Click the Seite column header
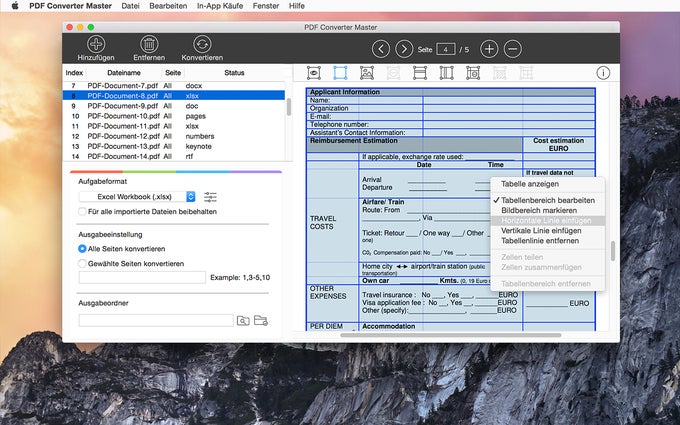Image resolution: width=680 pixels, height=425 pixels. point(173,73)
